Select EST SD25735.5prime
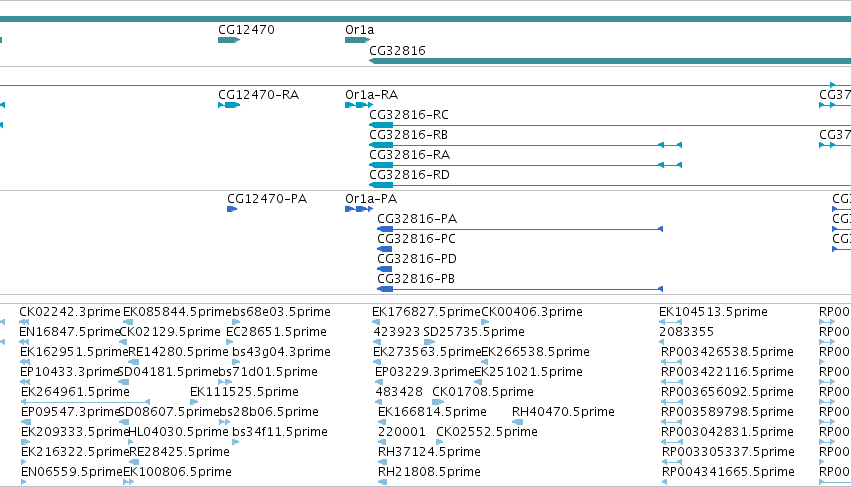This screenshot has width=851, height=487. pyautogui.click(x=474, y=332)
